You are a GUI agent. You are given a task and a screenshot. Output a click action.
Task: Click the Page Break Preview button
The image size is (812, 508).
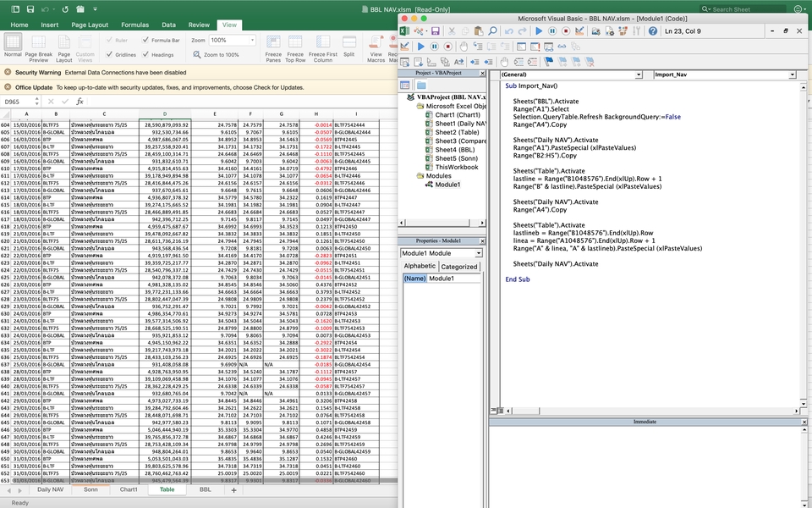(39, 49)
